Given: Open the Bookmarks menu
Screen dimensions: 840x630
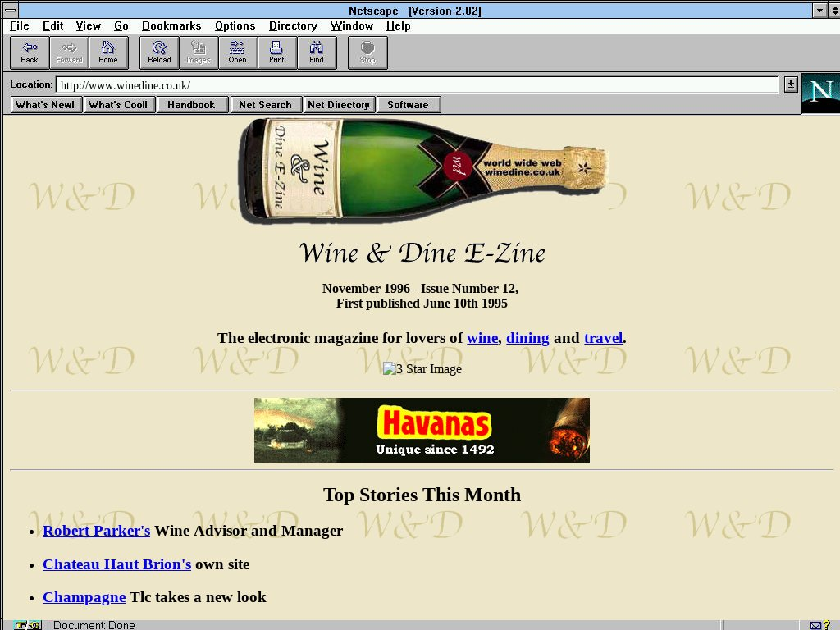Looking at the screenshot, I should tap(171, 26).
